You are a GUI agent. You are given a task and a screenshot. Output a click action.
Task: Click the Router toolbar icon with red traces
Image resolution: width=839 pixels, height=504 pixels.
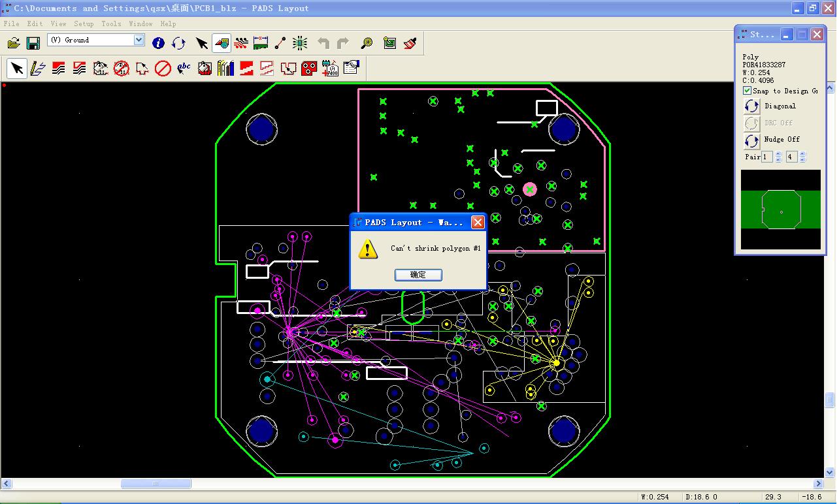(241, 43)
